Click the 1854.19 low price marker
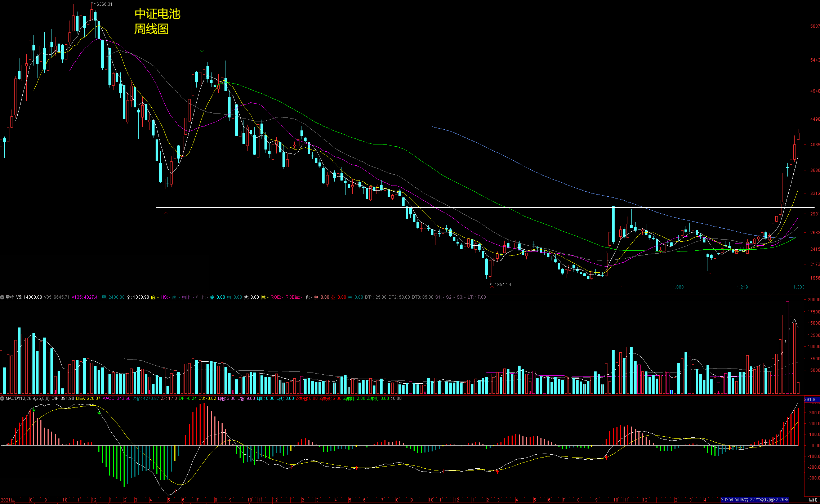 click(x=502, y=285)
